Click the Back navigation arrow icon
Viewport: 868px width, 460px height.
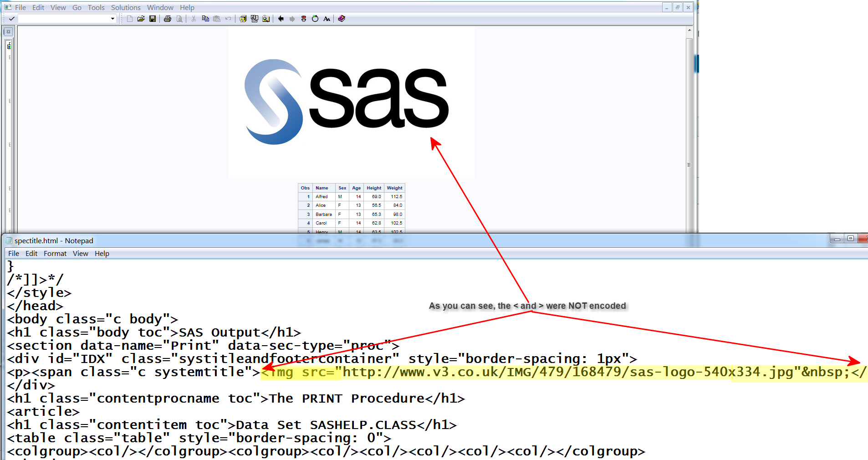pos(281,19)
